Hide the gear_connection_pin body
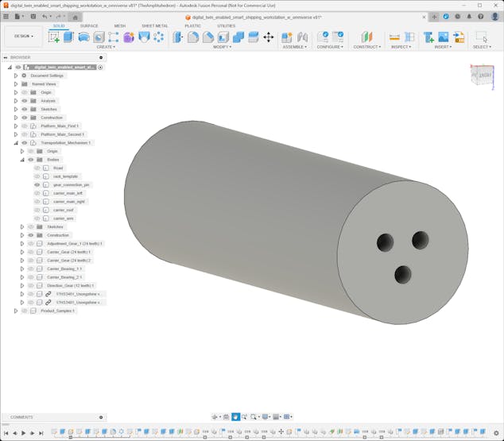The image size is (504, 441). (x=37, y=184)
